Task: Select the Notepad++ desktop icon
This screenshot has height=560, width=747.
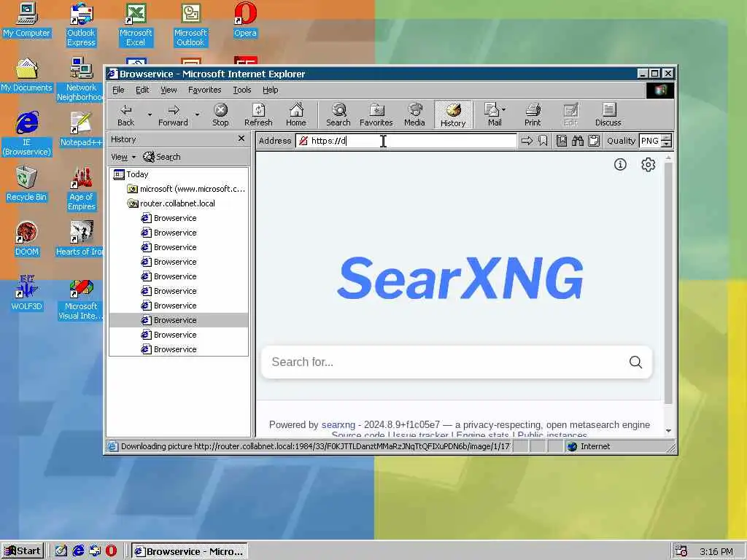Action: point(81,130)
